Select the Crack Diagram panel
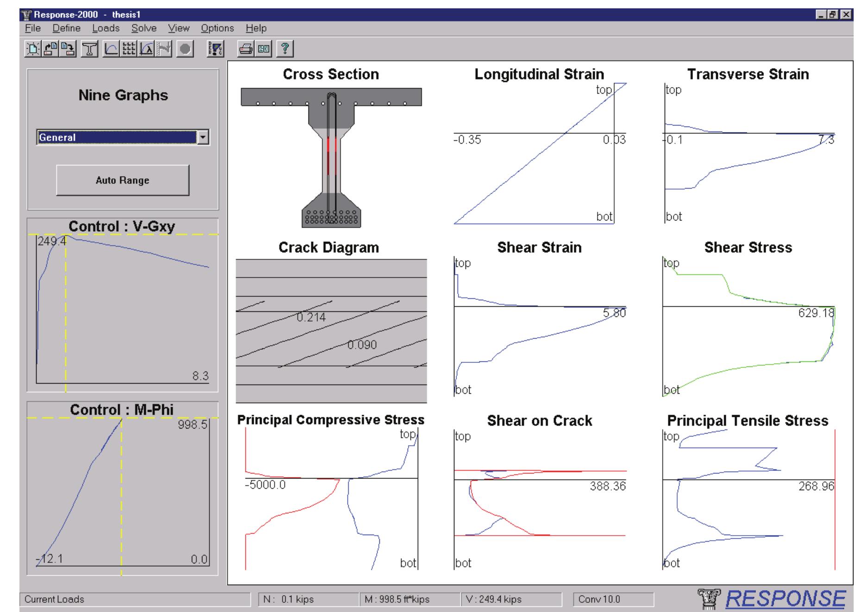 point(331,331)
